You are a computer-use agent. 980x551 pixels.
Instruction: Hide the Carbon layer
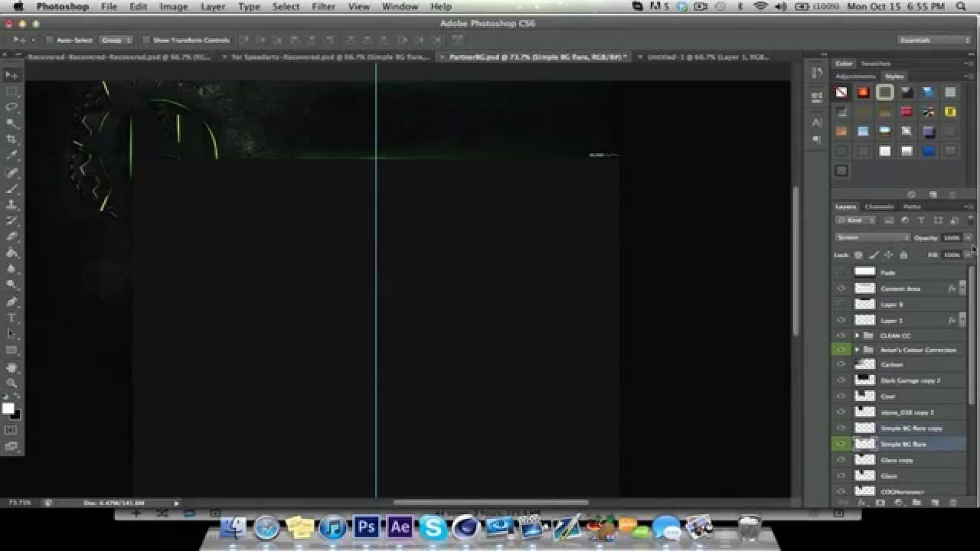(841, 364)
